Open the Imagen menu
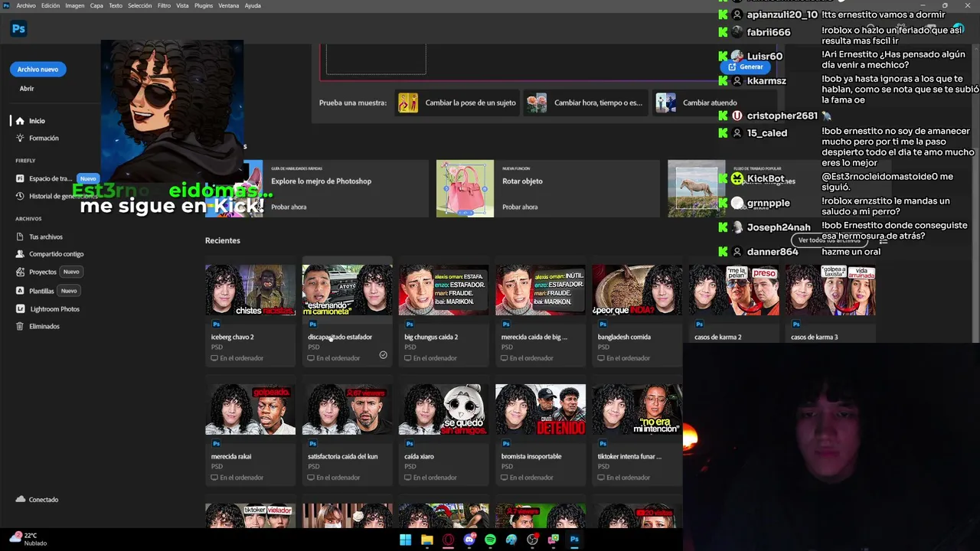Viewport: 980px width, 551px height. click(75, 5)
